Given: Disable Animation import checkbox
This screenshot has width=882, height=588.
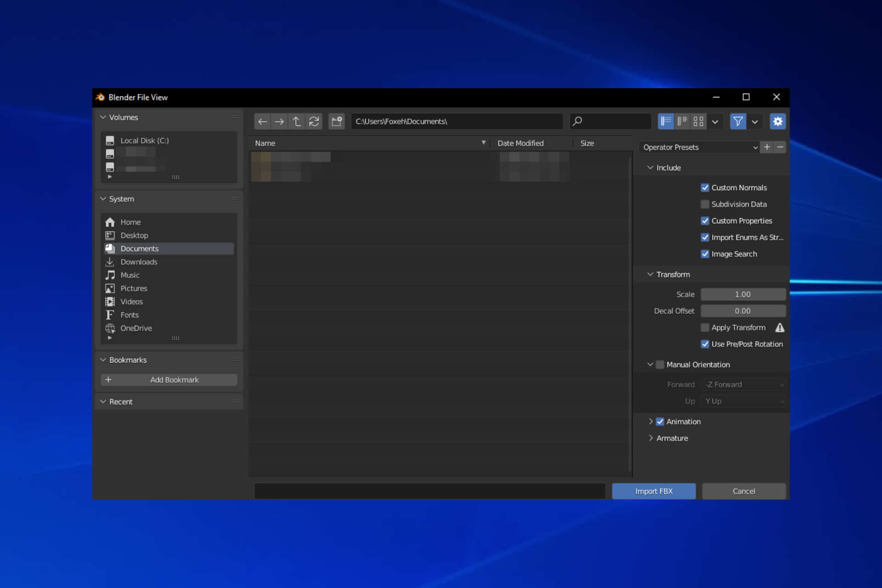Looking at the screenshot, I should [660, 422].
